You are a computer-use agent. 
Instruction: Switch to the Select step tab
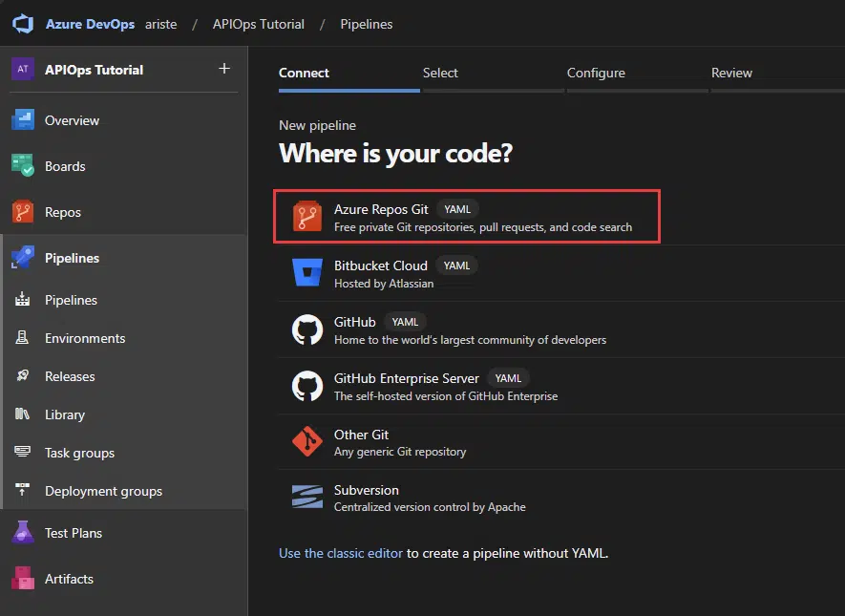pos(440,72)
